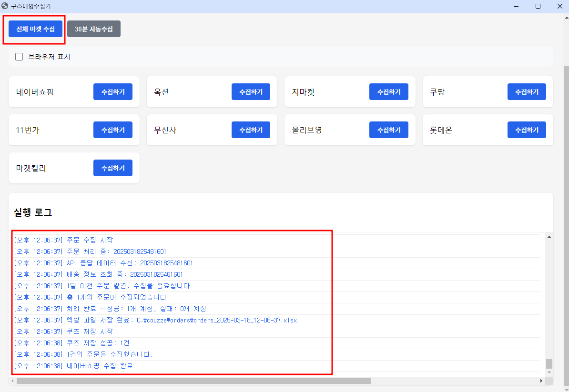Click 수집하기 for 옥션
The width and height of the screenshot is (569, 392).
click(x=251, y=92)
